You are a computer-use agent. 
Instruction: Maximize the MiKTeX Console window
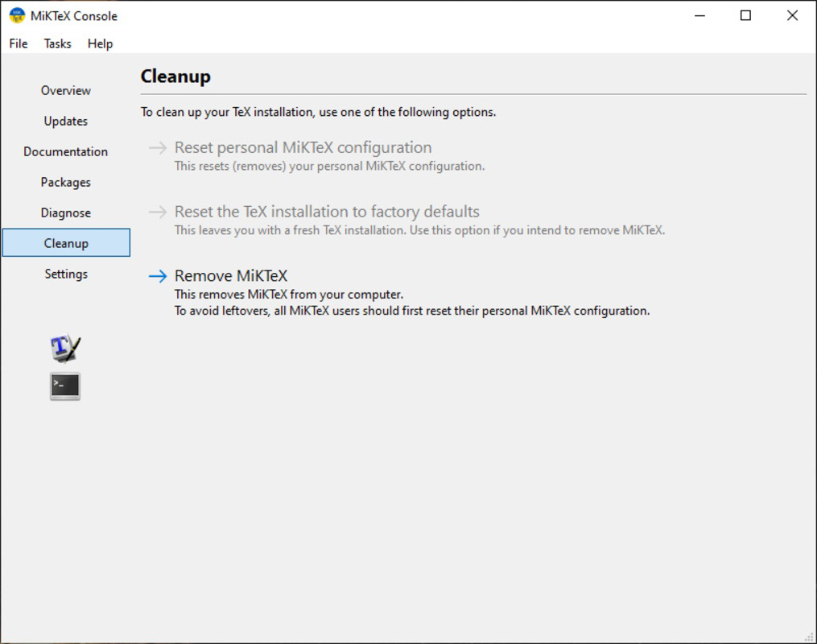coord(745,15)
